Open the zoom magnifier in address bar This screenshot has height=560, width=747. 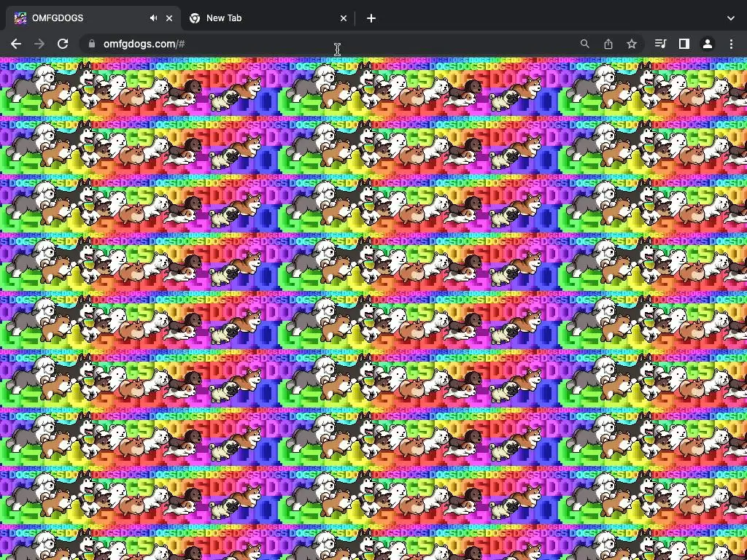(585, 44)
